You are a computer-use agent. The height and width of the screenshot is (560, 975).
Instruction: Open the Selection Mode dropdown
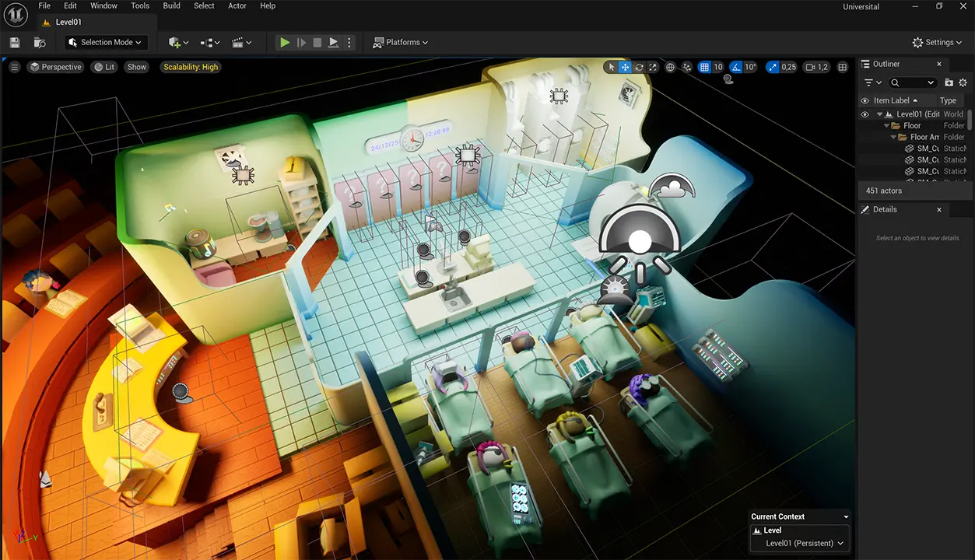(106, 43)
